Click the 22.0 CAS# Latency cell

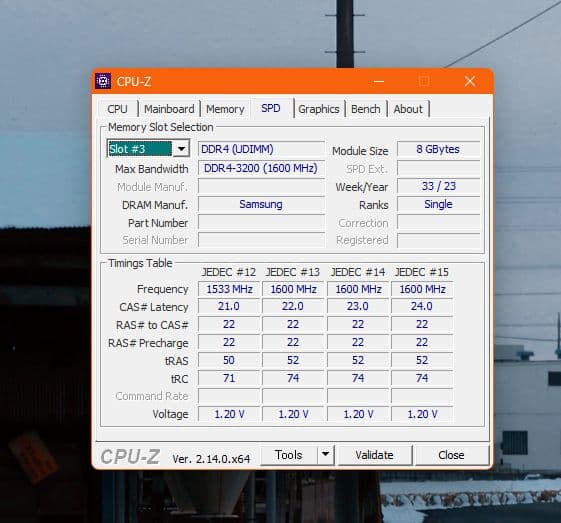coord(293,306)
